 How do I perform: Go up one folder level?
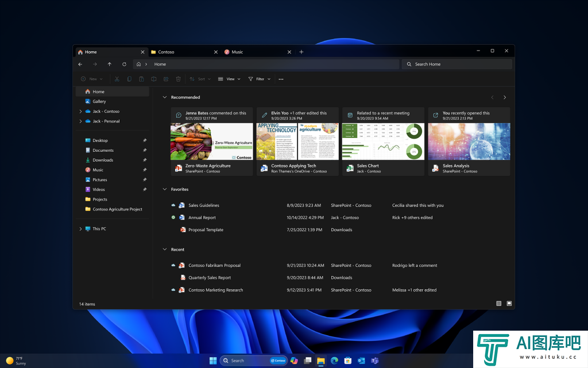pyautogui.click(x=110, y=64)
